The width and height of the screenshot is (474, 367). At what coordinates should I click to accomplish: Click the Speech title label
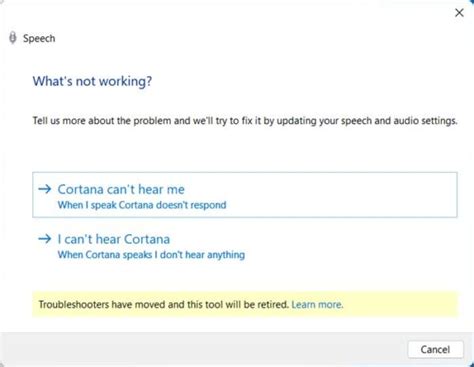coord(39,38)
